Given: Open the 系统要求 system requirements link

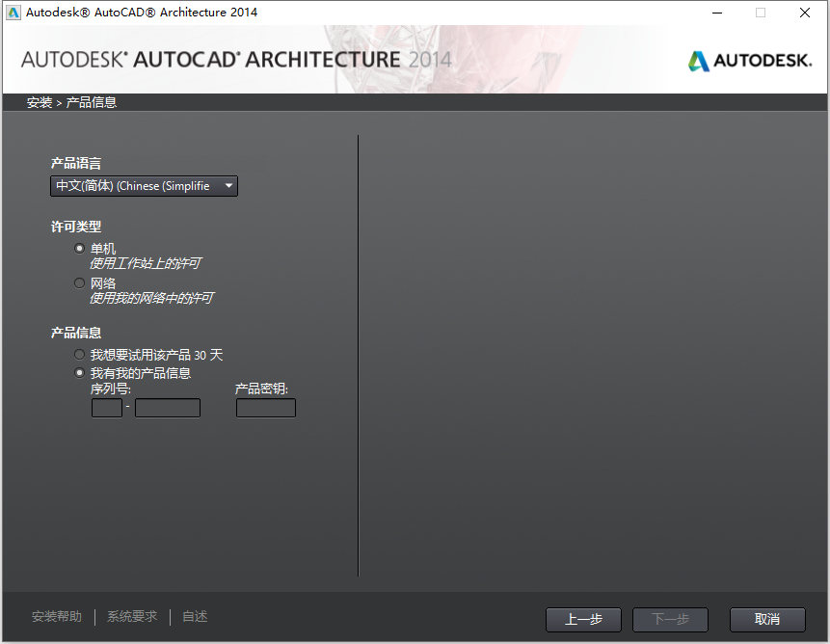Looking at the screenshot, I should pos(132,617).
